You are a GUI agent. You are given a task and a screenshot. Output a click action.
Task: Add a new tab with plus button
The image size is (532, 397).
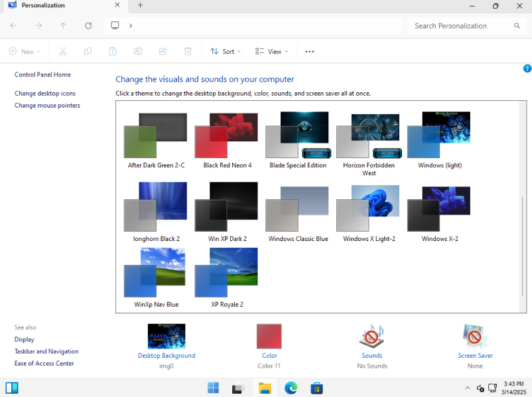(140, 5)
